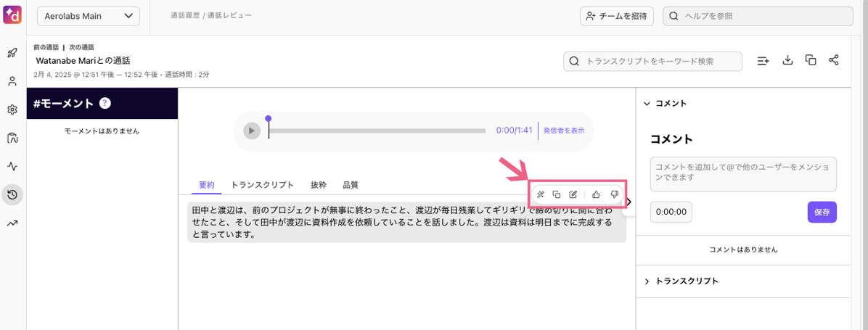The image size is (868, 330).
Task: Click the Dialpad logo icon
Action: coord(12,15)
